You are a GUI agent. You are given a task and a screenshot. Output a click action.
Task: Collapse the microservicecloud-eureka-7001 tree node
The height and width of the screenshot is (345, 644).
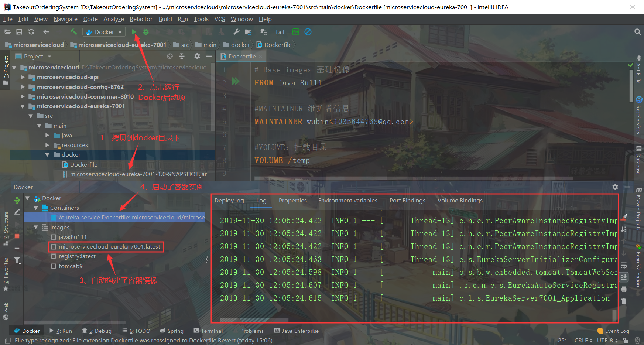pos(23,106)
